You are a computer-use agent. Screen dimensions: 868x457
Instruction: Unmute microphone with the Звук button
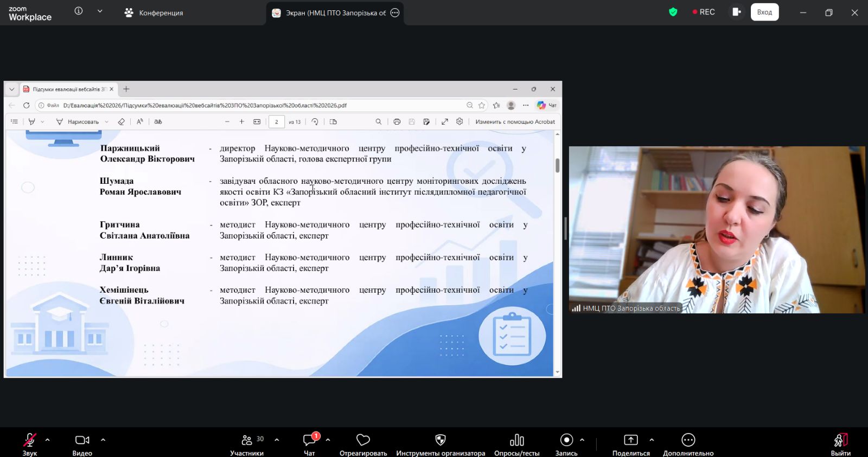click(29, 440)
